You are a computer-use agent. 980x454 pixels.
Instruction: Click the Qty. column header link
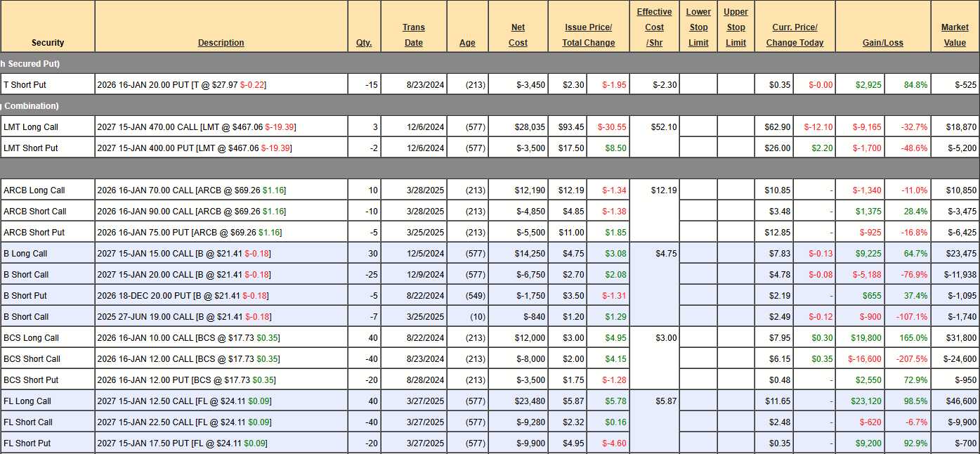point(364,43)
